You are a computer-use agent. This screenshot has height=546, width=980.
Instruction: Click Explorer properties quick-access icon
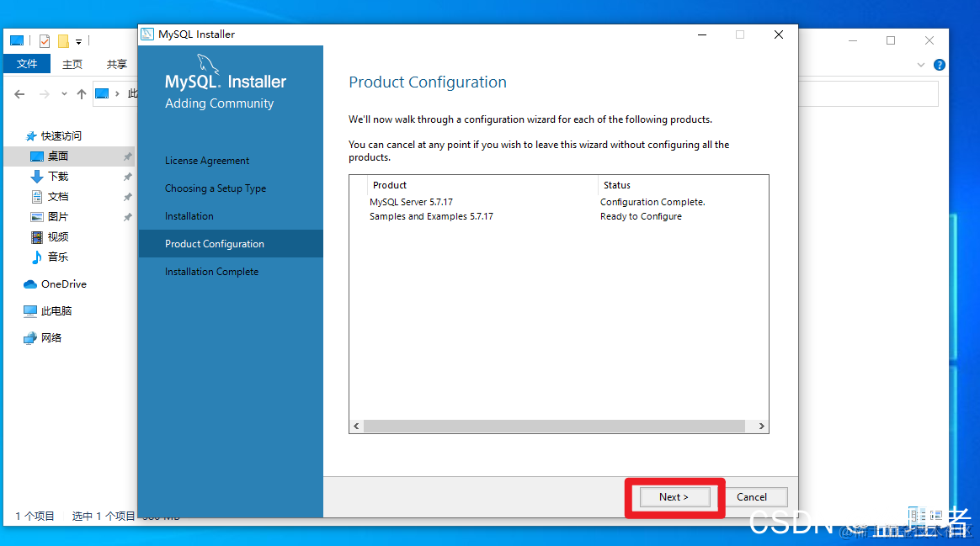(x=45, y=41)
